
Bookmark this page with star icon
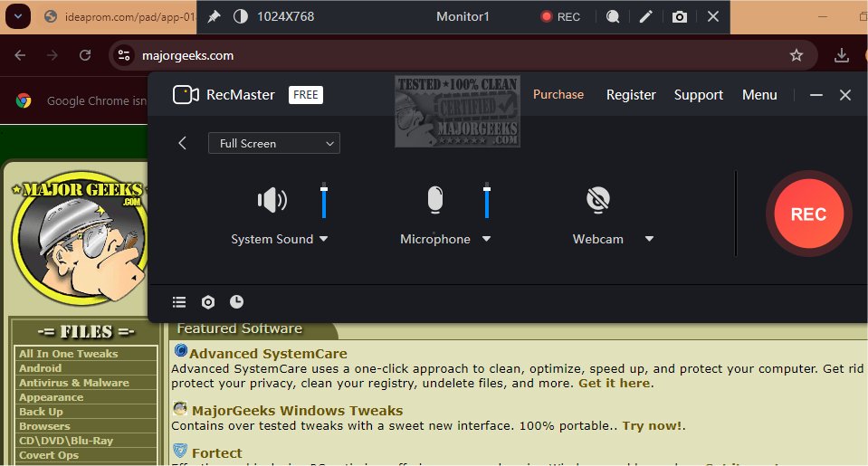[796, 55]
